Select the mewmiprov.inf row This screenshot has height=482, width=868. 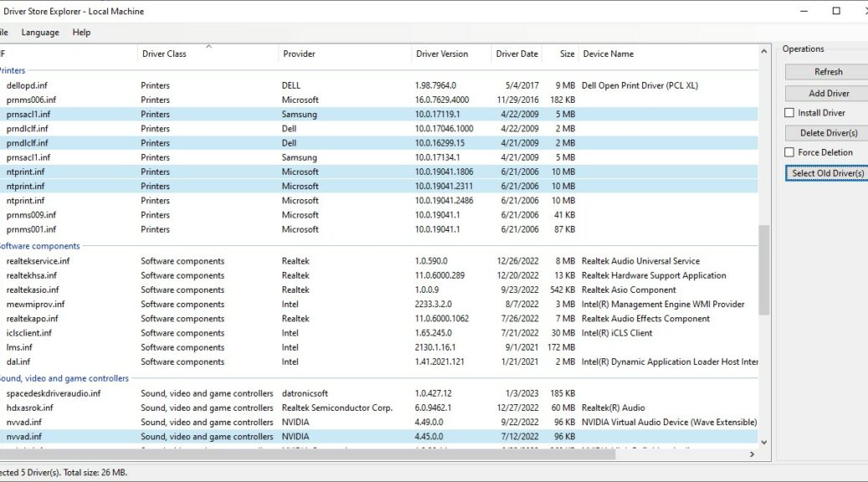tap(379, 304)
